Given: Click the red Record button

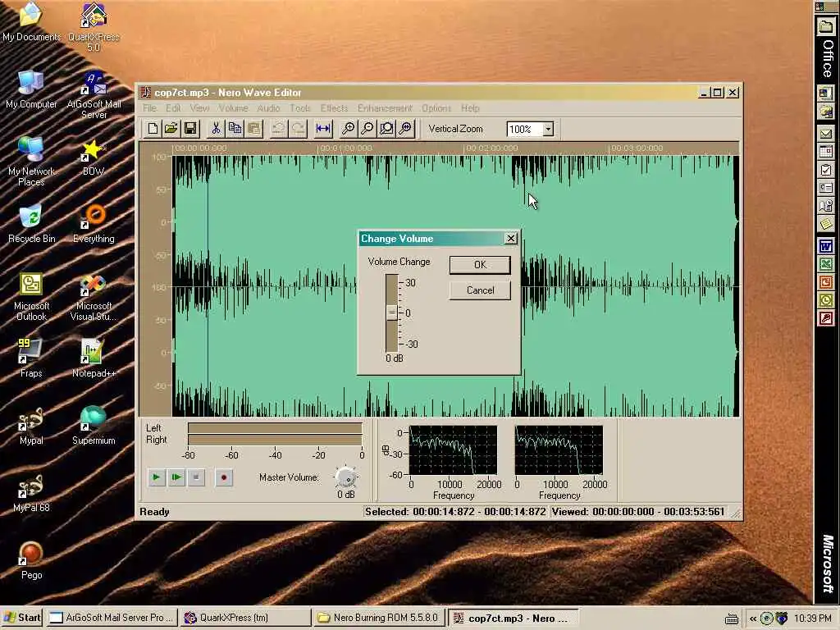Looking at the screenshot, I should coord(223,477).
